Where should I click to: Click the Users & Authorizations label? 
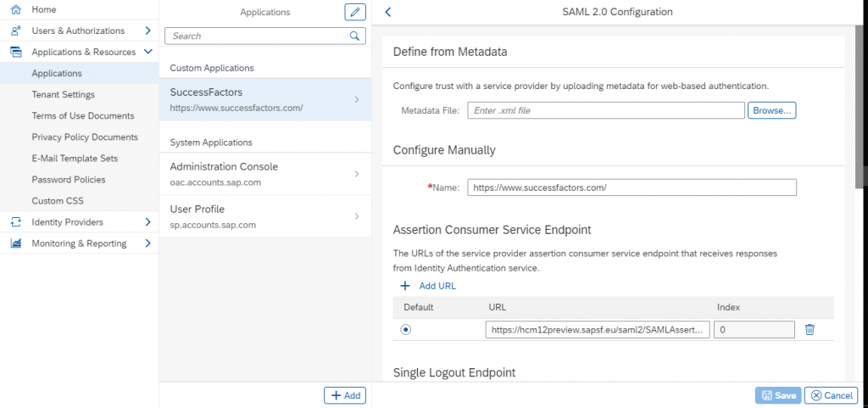pos(78,31)
